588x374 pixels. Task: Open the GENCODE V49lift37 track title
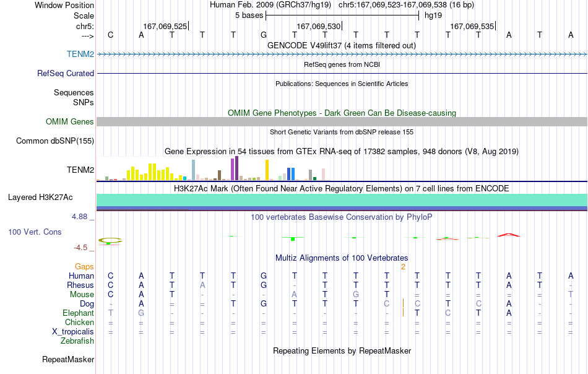click(x=342, y=45)
